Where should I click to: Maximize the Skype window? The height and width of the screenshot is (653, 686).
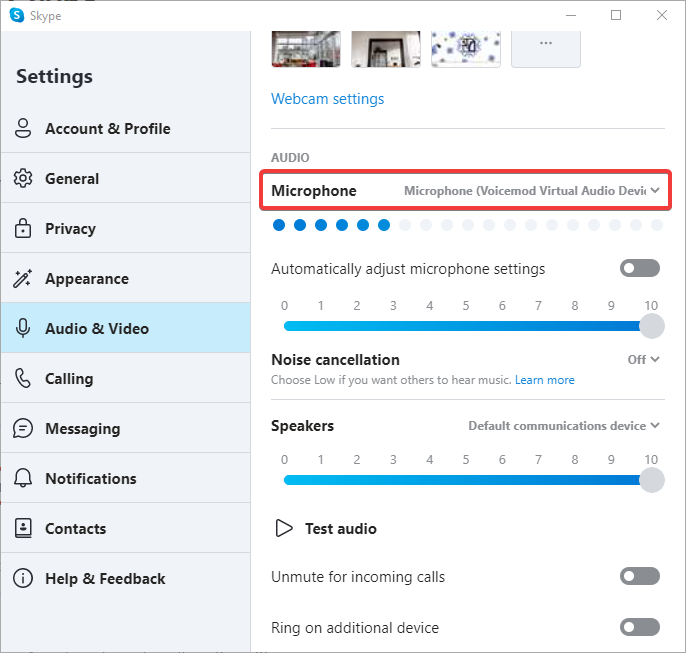616,15
